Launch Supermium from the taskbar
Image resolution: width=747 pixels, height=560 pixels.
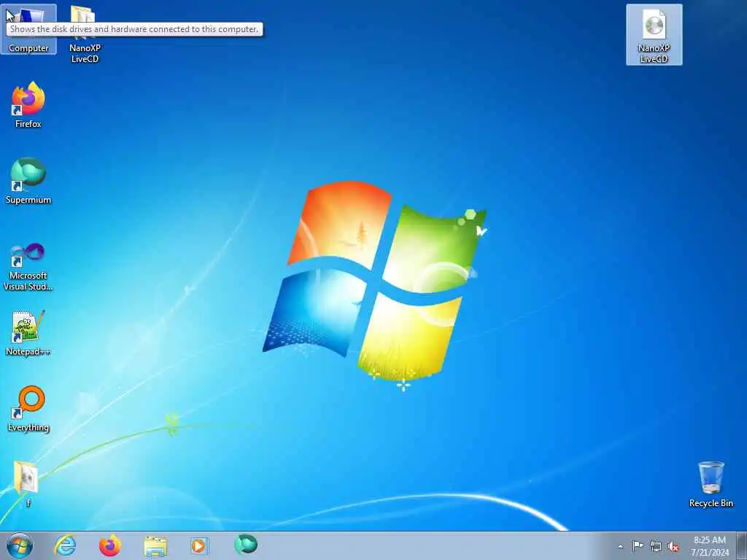[246, 545]
